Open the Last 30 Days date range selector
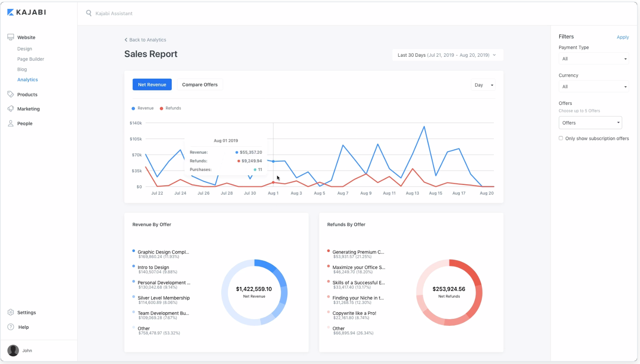Image resolution: width=640 pixels, height=364 pixels. point(447,55)
